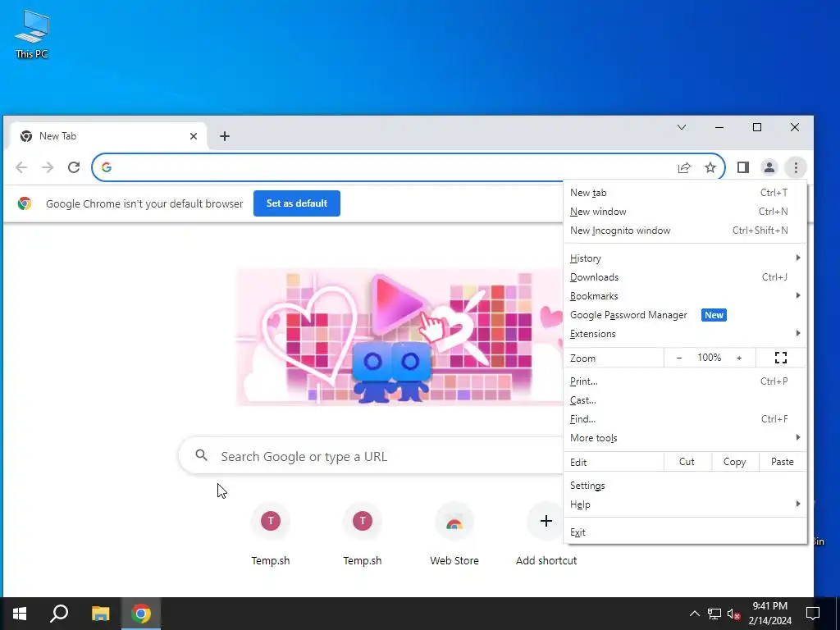Click the 100% zoom value
Image resolution: width=840 pixels, height=630 pixels.
tap(710, 358)
